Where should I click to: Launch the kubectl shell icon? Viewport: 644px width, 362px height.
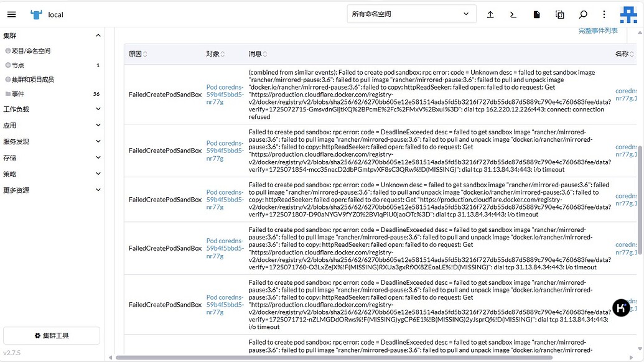[513, 14]
